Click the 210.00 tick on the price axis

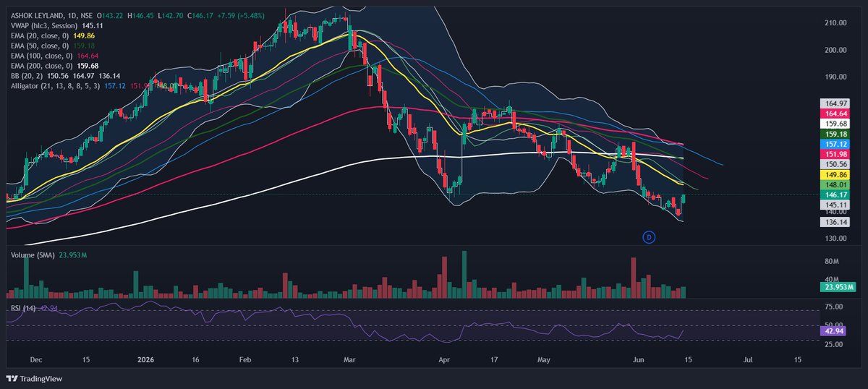(836, 23)
